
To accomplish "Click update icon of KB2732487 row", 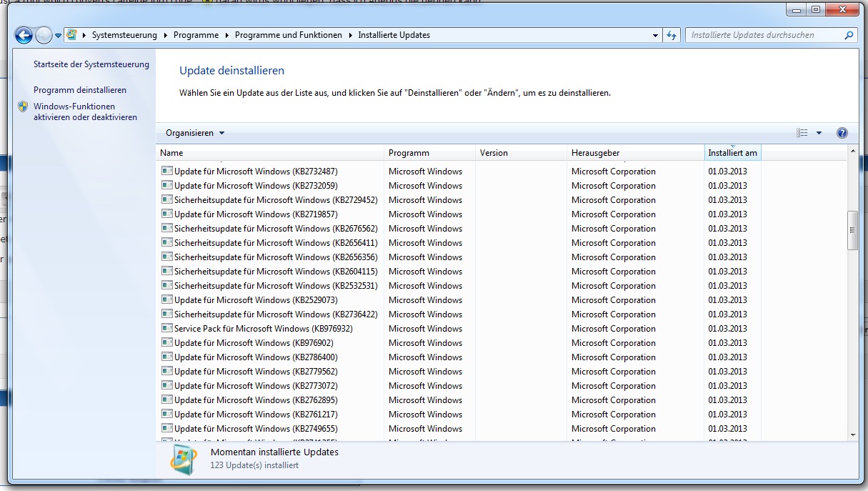I will coord(167,171).
